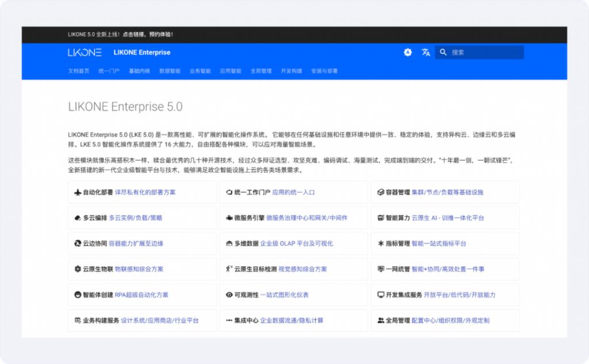Image resolution: width=589 pixels, height=364 pixels.
Task: Visit the 物联感知综合方案 link
Action: [139, 269]
